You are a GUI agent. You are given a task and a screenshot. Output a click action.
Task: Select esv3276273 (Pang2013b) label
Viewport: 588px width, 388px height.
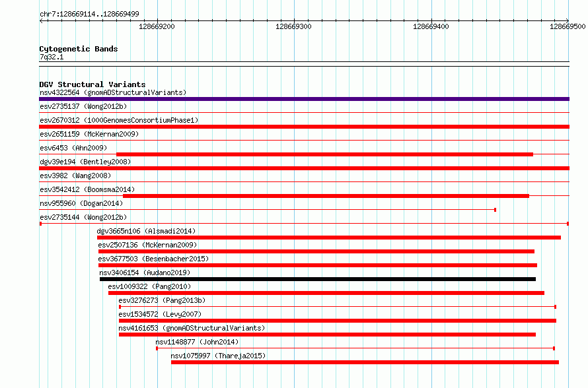pos(162,300)
